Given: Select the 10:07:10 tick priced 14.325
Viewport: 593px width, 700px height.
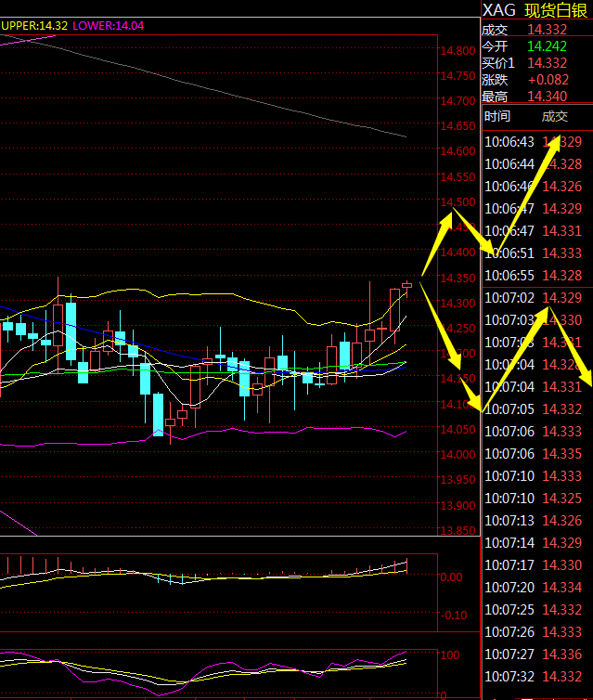Looking at the screenshot, I should coord(534,499).
